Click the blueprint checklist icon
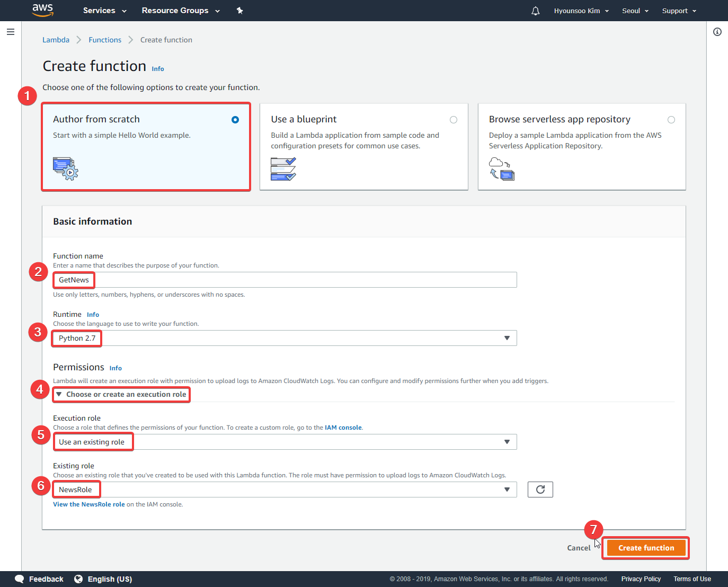 (283, 169)
